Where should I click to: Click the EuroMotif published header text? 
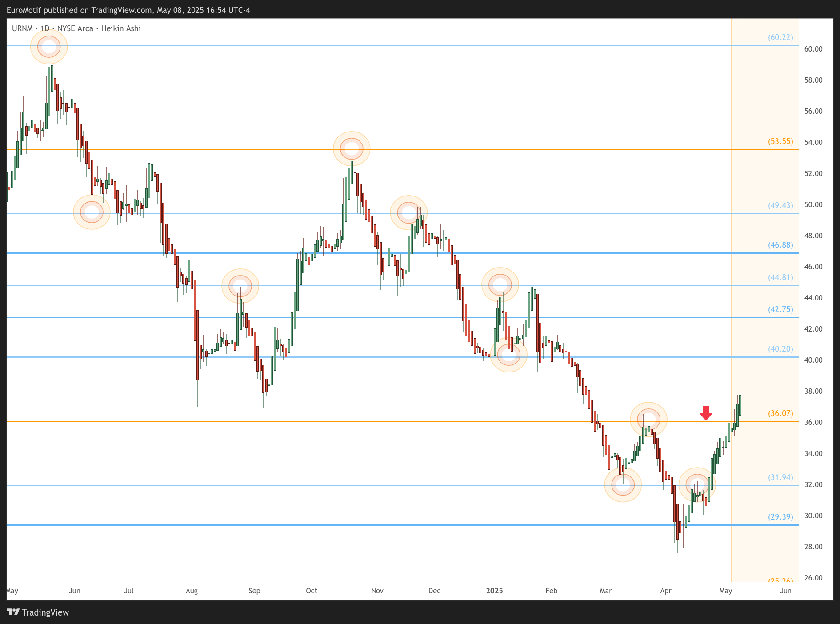[128, 10]
